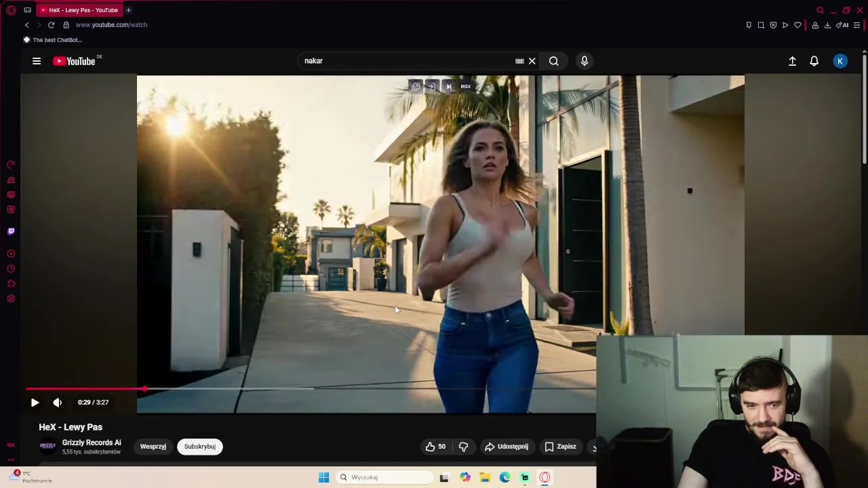
Task: Open Opera player icon in address bar
Action: 785,25
